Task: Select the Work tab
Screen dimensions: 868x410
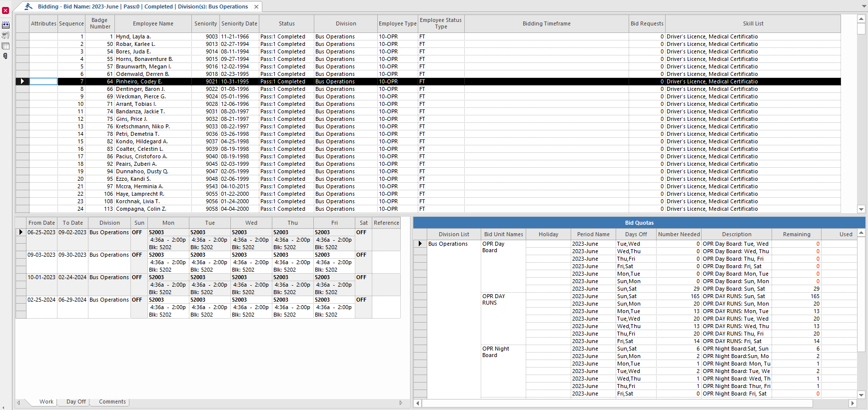Action: coord(46,402)
